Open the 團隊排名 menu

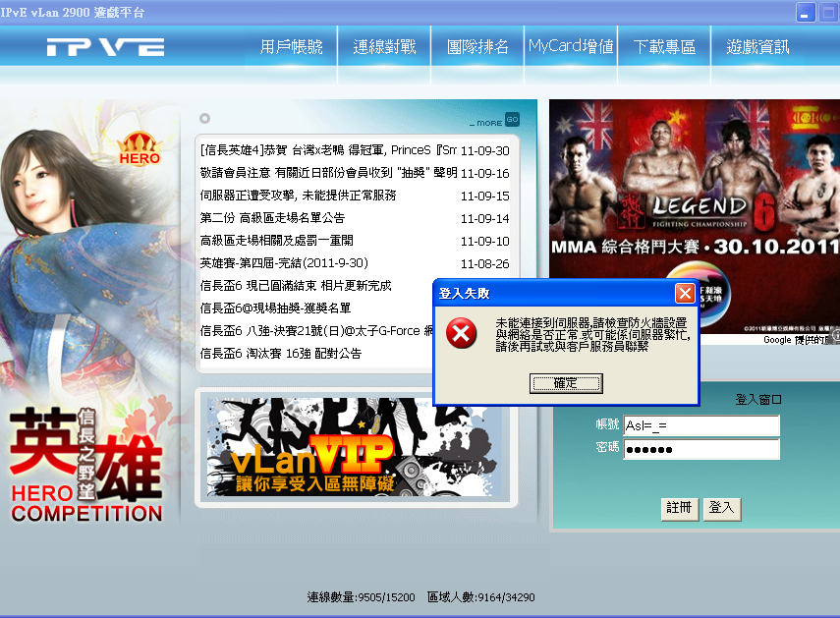point(477,46)
